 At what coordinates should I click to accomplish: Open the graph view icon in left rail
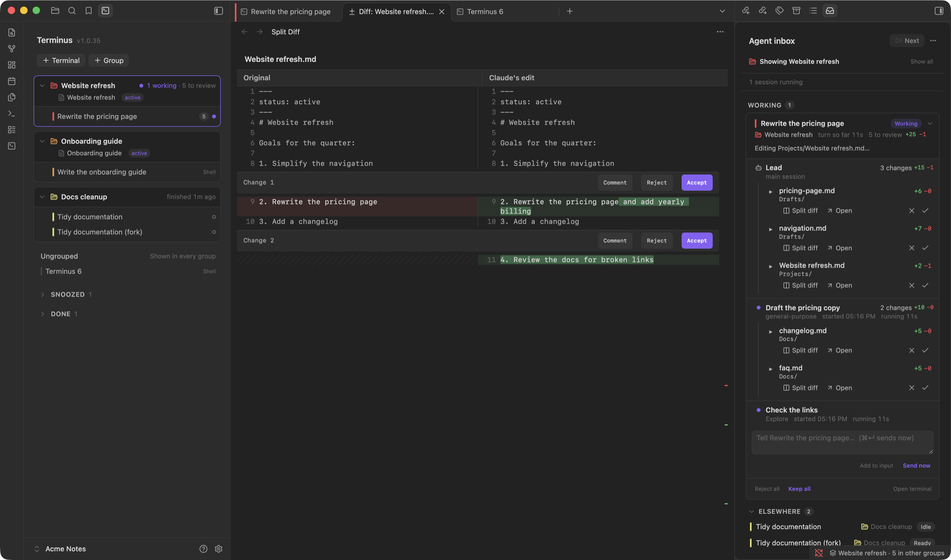11,49
